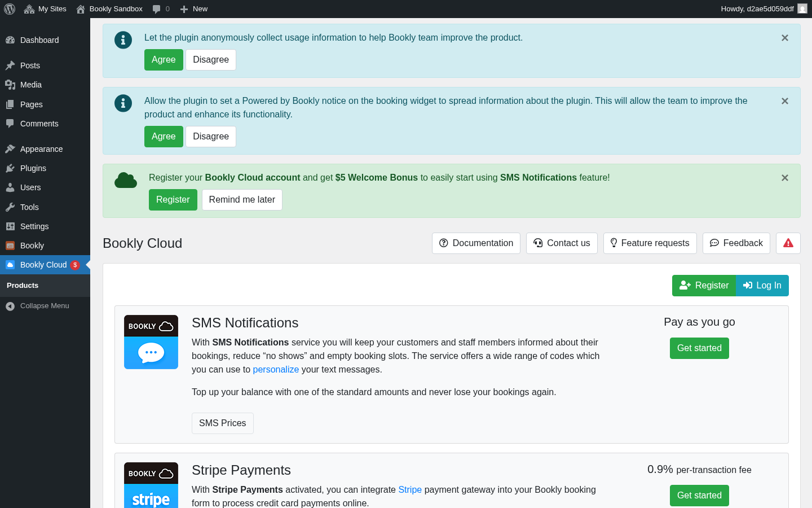Open the SMS Prices button
Screen dimensions: 812x508
(223, 423)
